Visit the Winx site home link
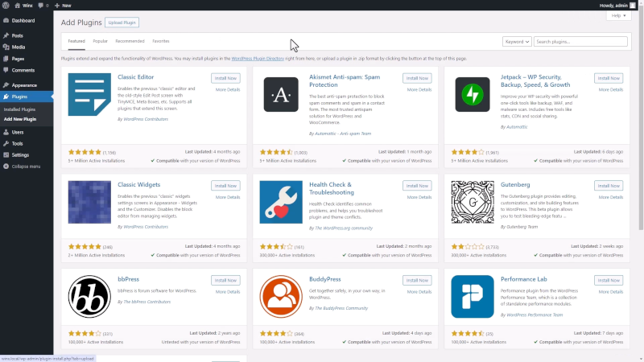 pyautogui.click(x=24, y=6)
